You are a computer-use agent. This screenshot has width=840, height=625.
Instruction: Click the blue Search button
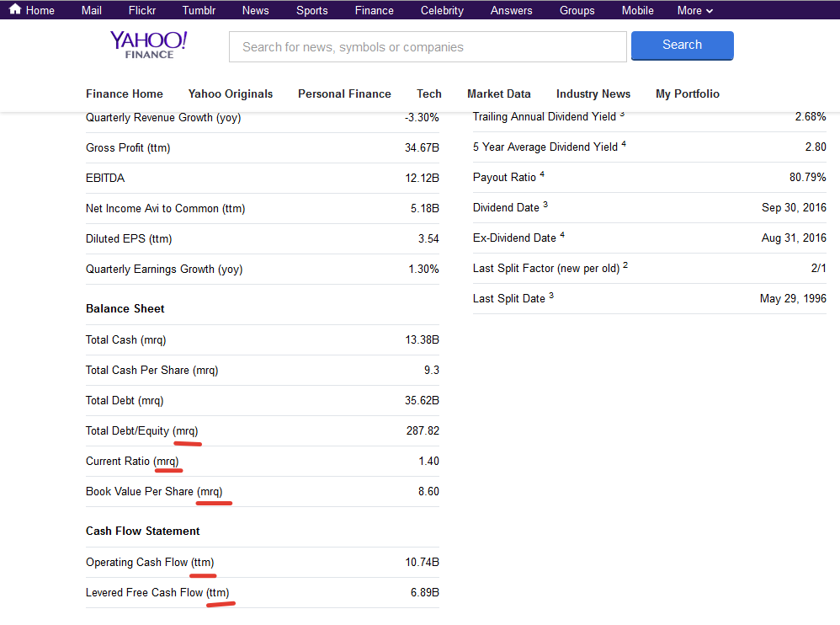click(x=682, y=45)
